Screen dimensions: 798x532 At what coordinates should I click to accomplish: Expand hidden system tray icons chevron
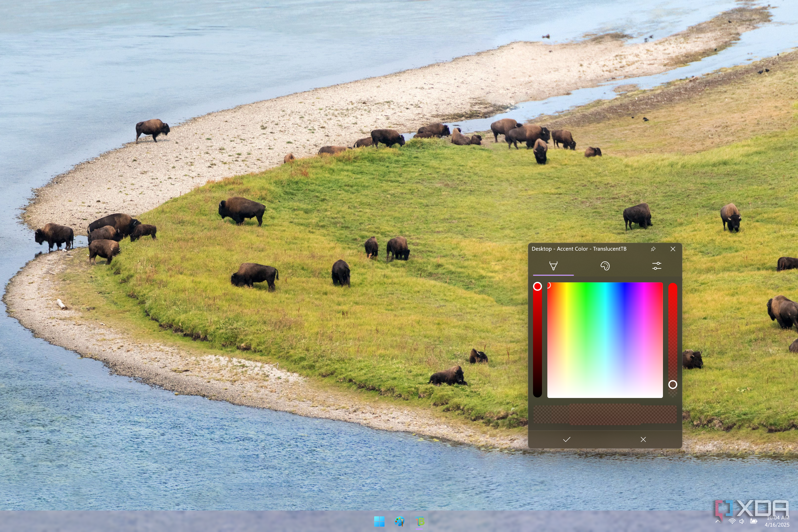click(718, 521)
